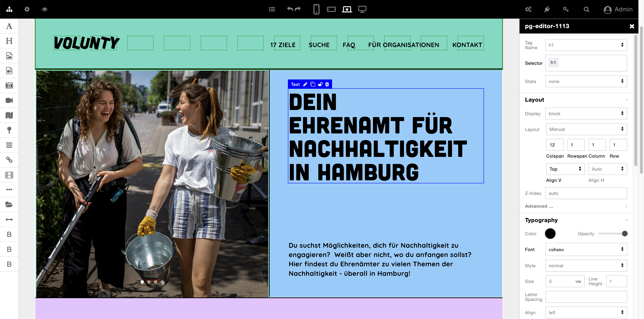Collapse the Layout section
This screenshot has height=319, width=644.
click(626, 100)
